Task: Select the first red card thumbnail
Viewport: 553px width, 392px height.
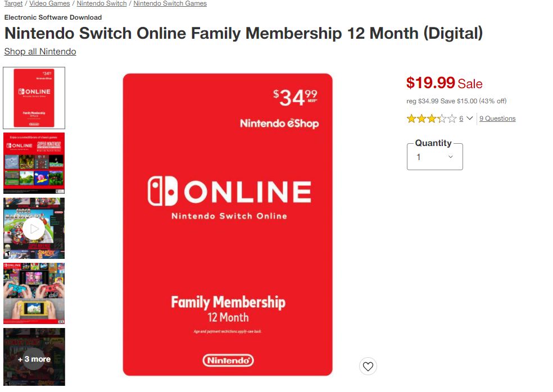Action: click(x=34, y=98)
